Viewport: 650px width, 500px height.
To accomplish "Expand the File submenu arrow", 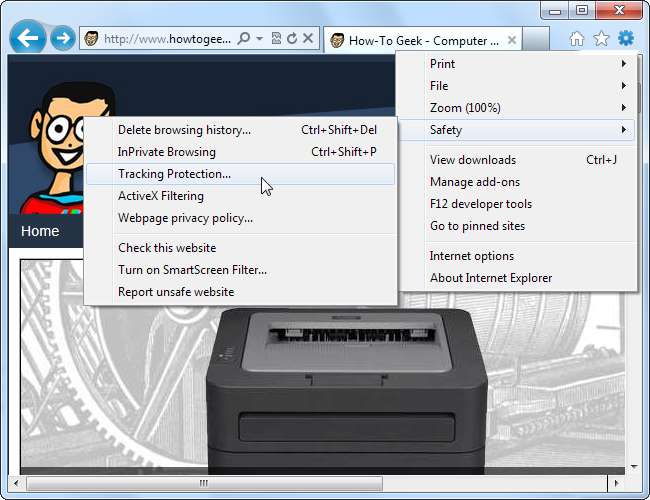I will point(623,86).
